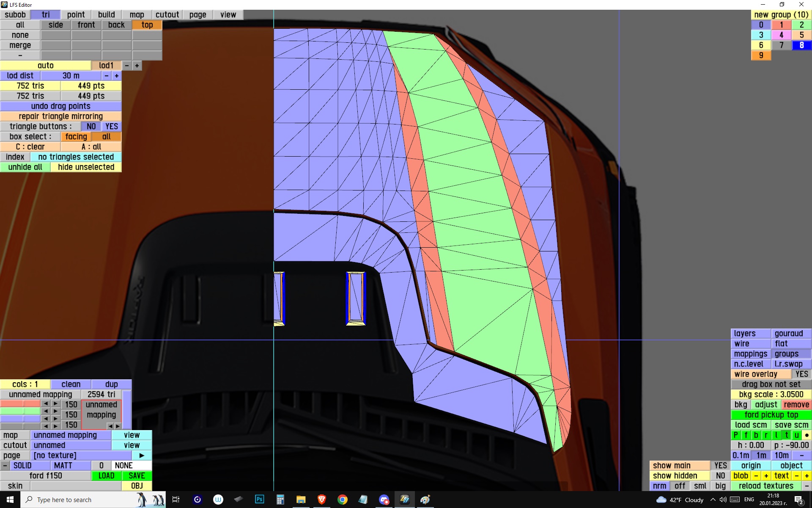The width and height of the screenshot is (812, 508).
Task: Open the build mode tab
Action: tap(106, 15)
